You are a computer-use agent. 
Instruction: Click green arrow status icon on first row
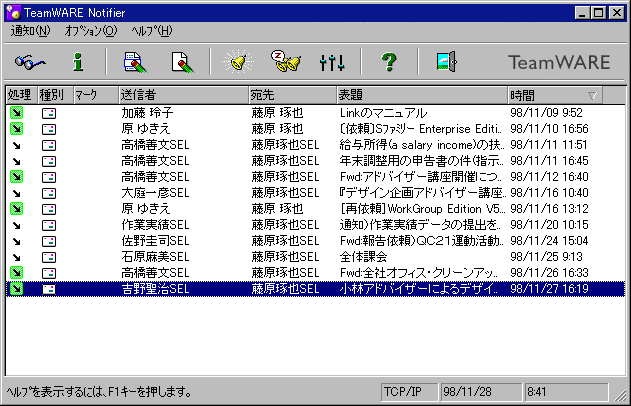pos(16,113)
